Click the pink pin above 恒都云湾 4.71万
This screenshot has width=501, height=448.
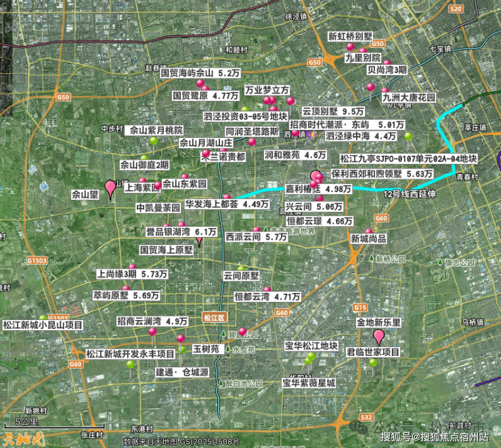(x=267, y=290)
